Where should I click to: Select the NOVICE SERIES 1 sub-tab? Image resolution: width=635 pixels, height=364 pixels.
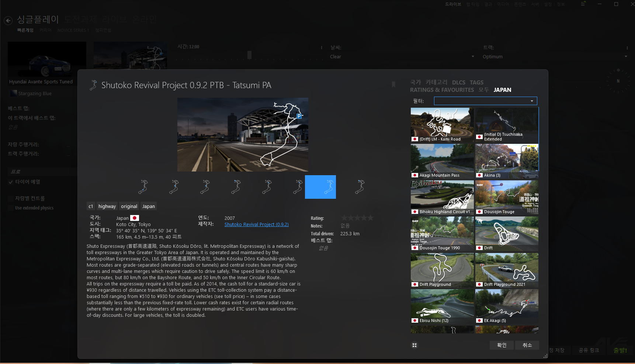pyautogui.click(x=73, y=30)
